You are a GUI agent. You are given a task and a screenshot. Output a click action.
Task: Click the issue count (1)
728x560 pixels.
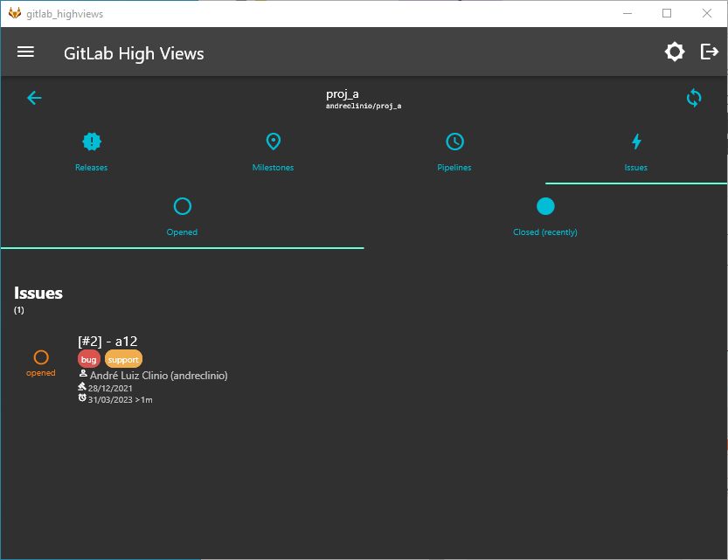point(19,310)
